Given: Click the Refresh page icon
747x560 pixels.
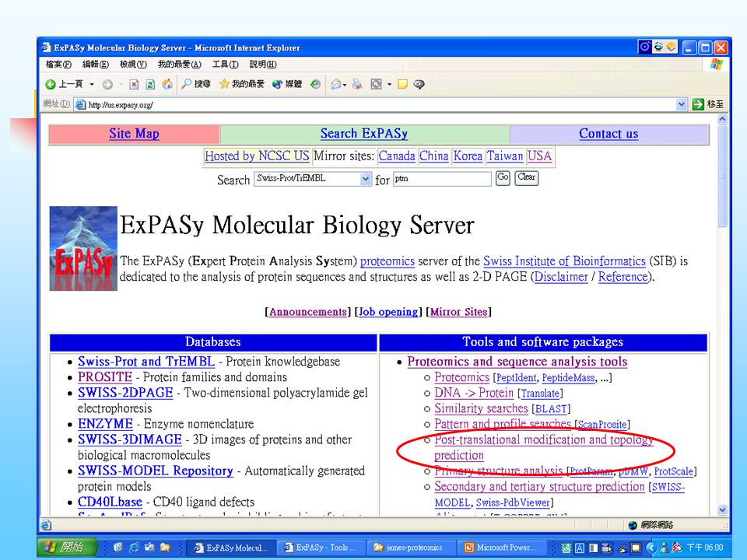Looking at the screenshot, I should (x=150, y=84).
